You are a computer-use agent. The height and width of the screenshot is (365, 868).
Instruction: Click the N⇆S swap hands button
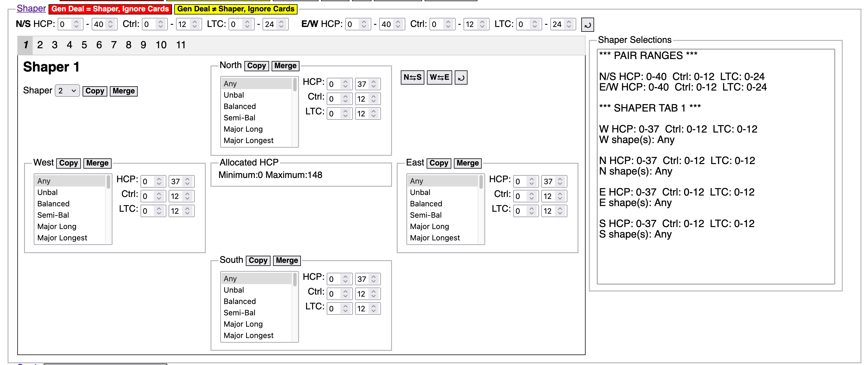pos(412,77)
